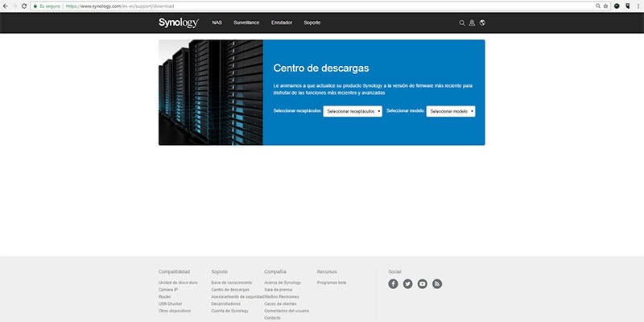
Task: Open Synology's YouTube social icon
Action: (x=422, y=284)
